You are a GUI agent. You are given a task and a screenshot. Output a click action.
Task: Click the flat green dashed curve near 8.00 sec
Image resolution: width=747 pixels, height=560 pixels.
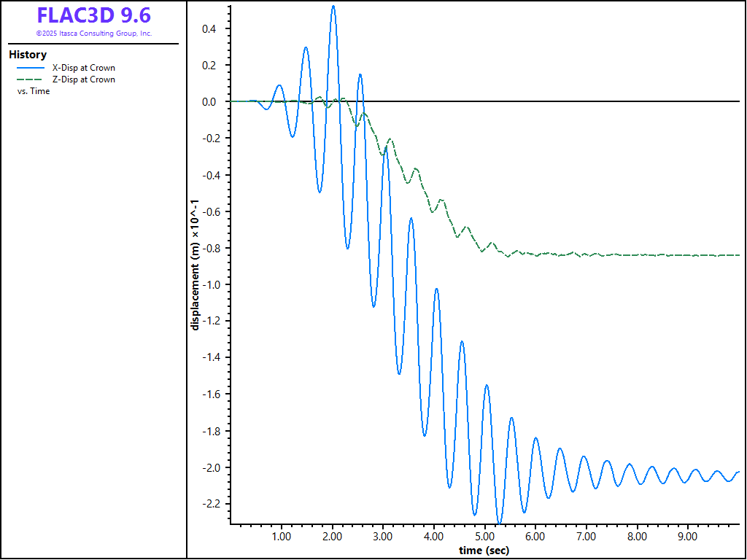tap(637, 255)
